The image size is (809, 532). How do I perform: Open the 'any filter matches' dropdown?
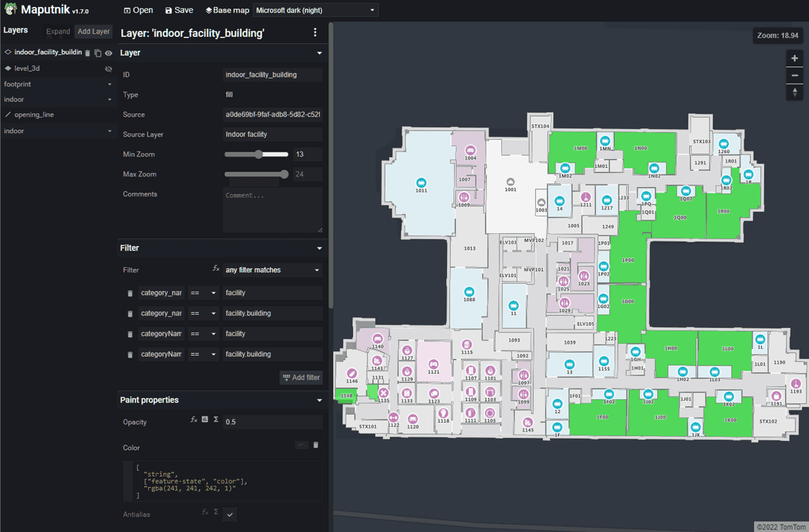(x=273, y=270)
